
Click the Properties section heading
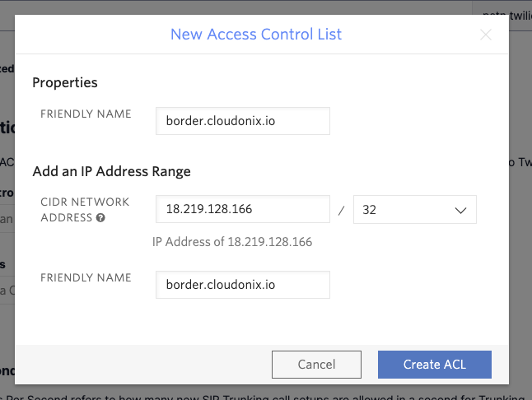65,82
